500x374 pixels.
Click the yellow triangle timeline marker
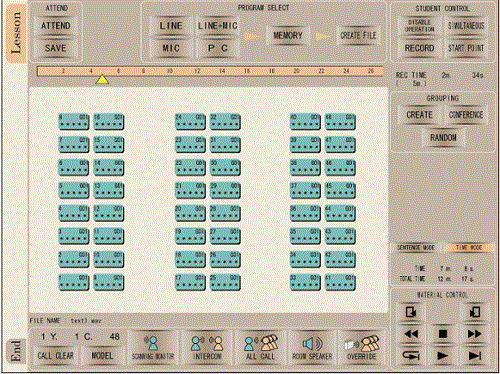pos(102,80)
